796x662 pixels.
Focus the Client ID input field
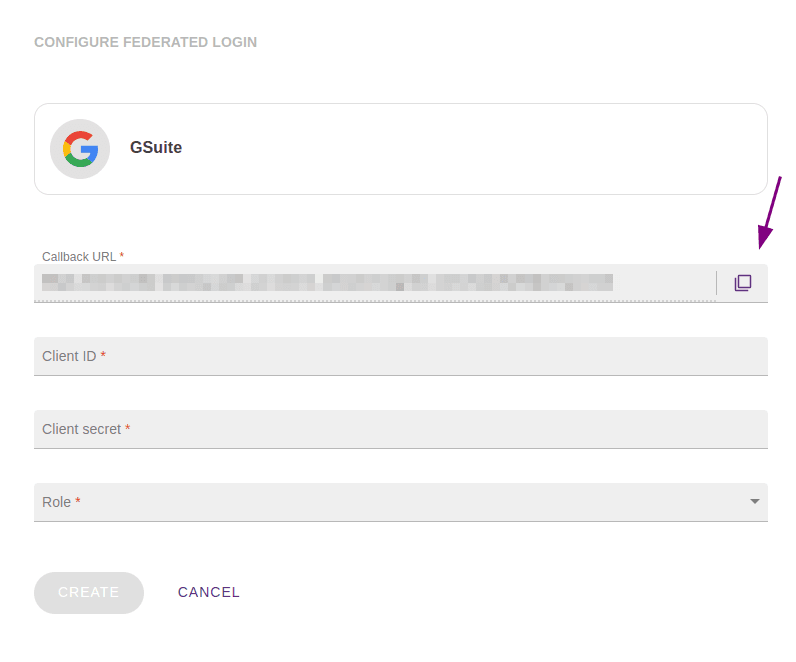pyautogui.click(x=400, y=356)
